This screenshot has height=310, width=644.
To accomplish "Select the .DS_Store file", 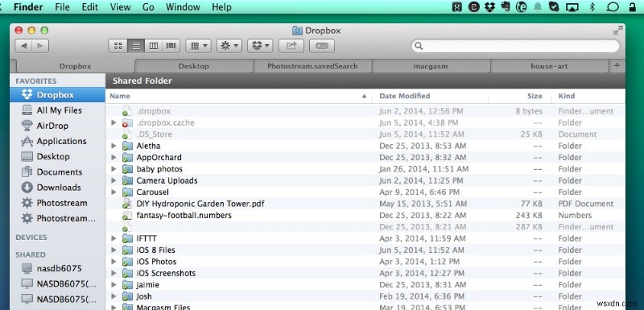I will click(365, 134).
